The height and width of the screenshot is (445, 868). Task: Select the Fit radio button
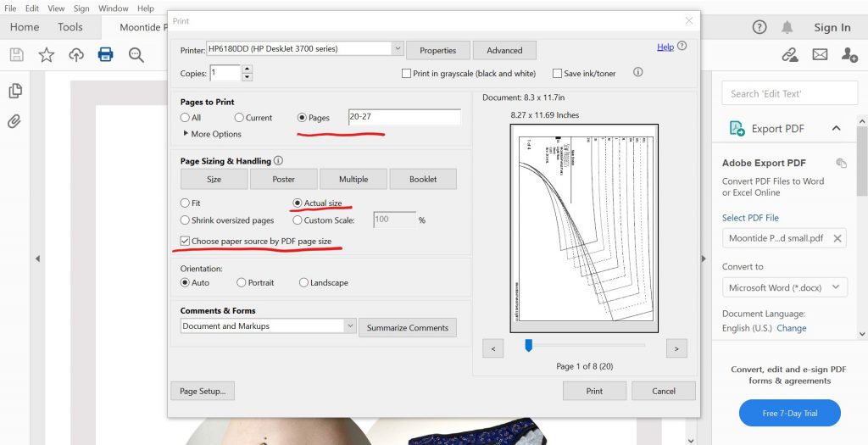185,203
